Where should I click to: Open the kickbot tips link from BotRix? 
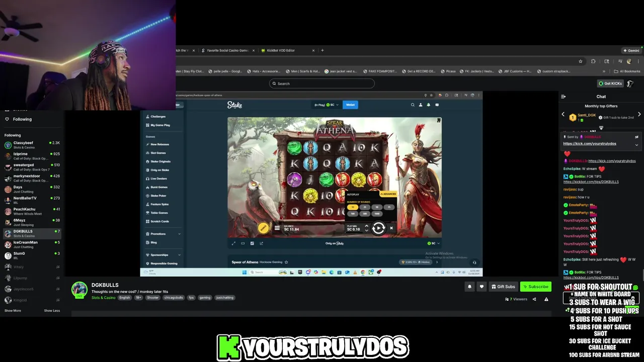tap(591, 182)
